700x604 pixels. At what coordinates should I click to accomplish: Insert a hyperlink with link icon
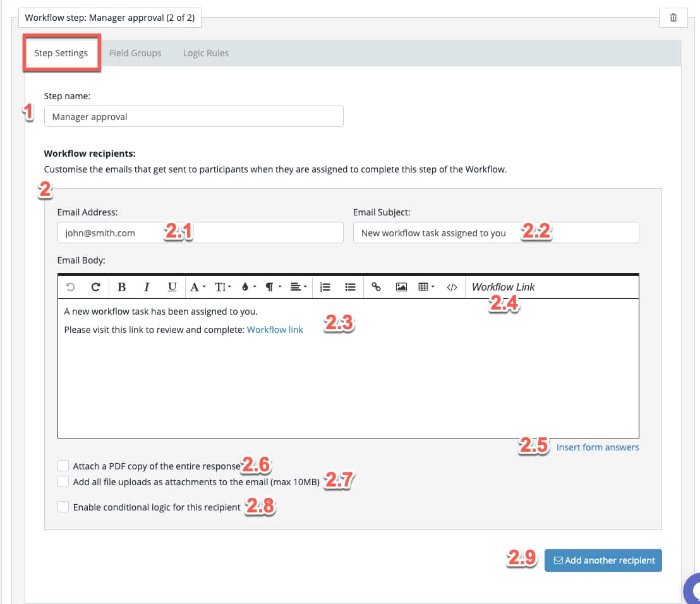pos(376,287)
